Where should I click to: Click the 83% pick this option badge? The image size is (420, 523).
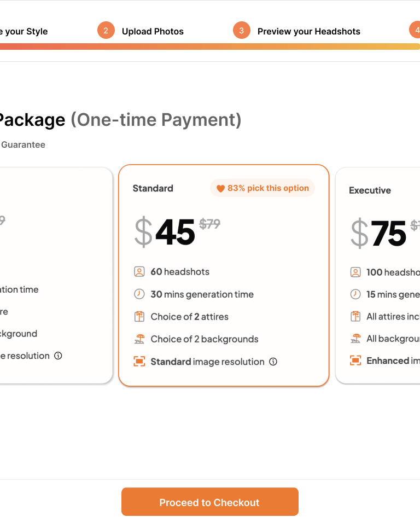[262, 188]
